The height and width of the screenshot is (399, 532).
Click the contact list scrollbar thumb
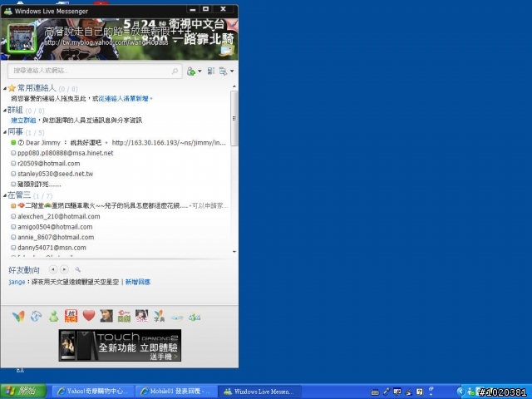click(234, 118)
